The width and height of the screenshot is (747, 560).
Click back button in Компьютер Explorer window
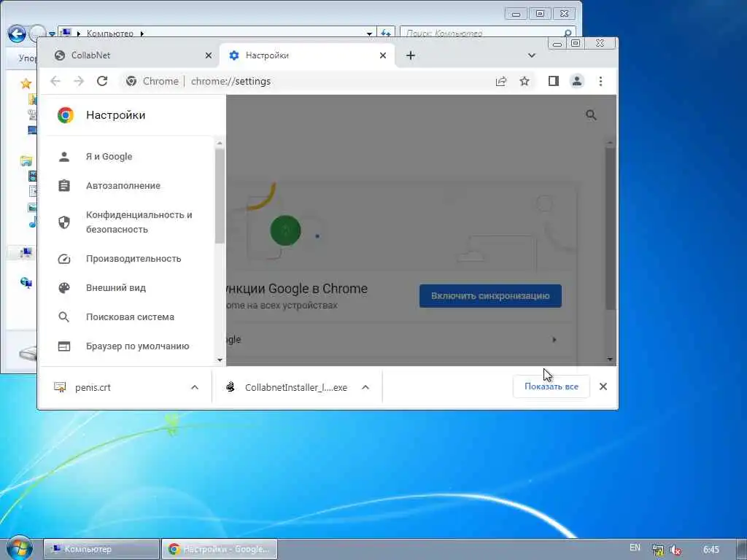(17, 34)
